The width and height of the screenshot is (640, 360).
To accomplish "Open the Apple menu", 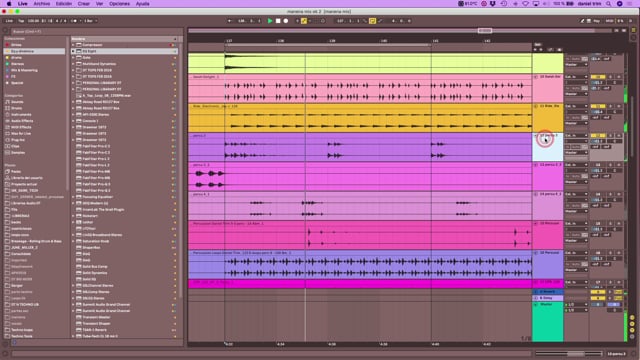I will [9, 4].
